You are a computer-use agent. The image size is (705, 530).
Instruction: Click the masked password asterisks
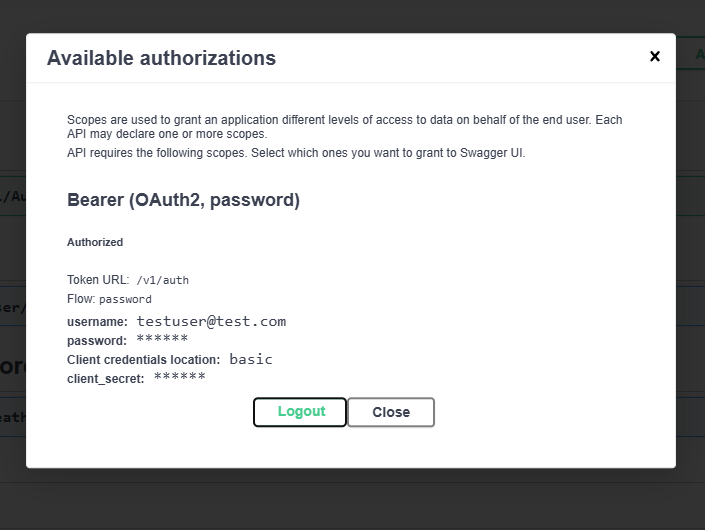(162, 339)
